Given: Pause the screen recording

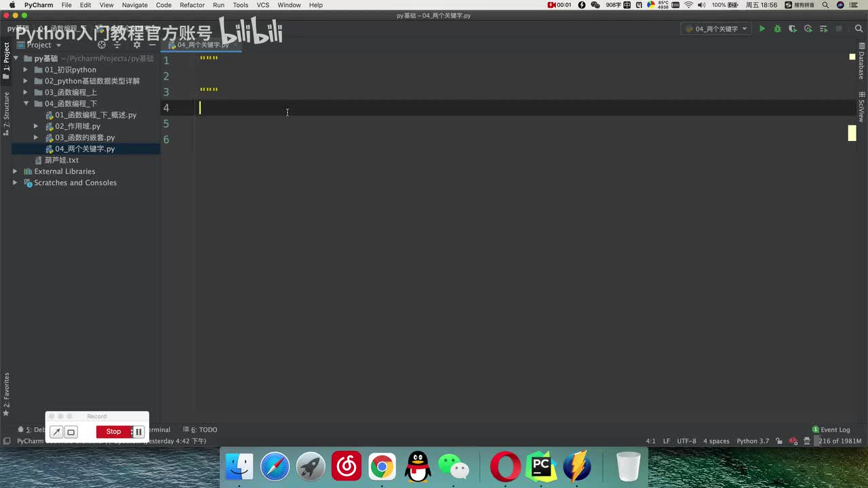Looking at the screenshot, I should click(138, 432).
